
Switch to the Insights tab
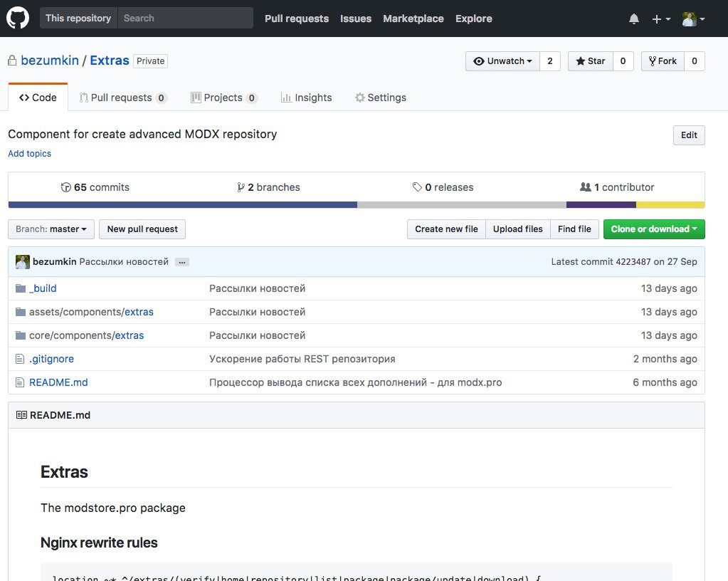click(x=306, y=98)
